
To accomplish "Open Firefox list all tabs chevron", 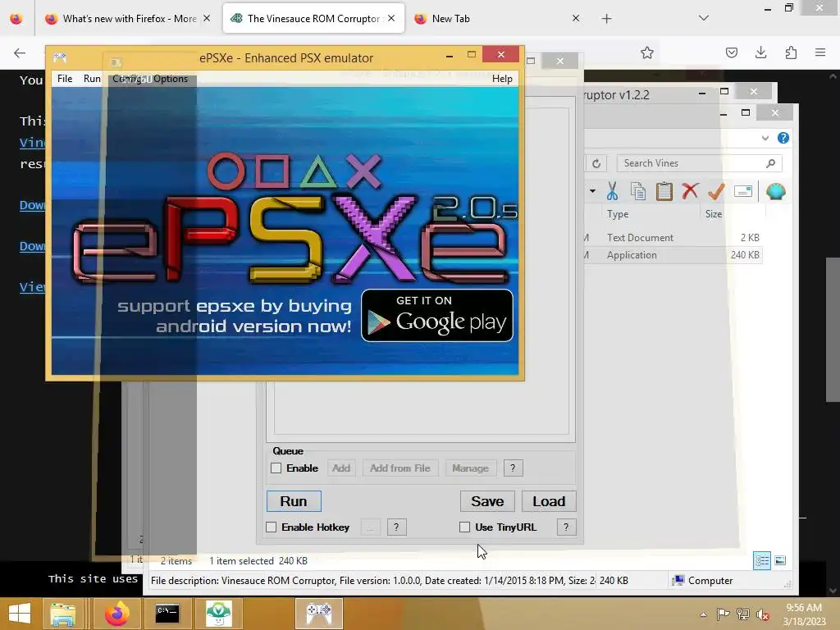I will pos(704,18).
